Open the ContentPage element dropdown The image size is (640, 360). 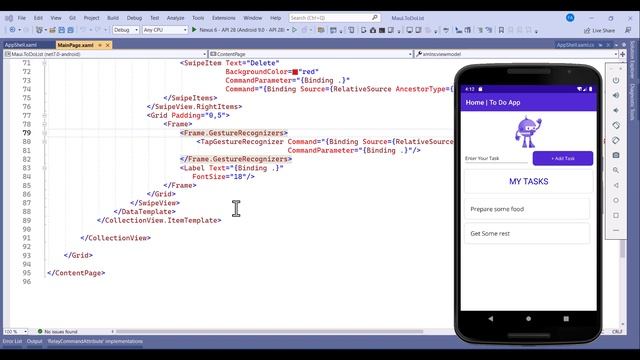tap(311, 54)
